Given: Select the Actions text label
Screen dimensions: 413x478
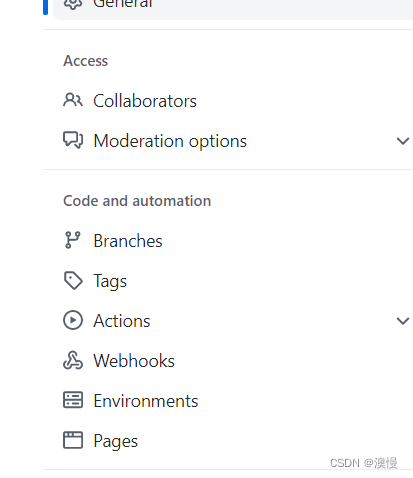Looking at the screenshot, I should point(122,321).
